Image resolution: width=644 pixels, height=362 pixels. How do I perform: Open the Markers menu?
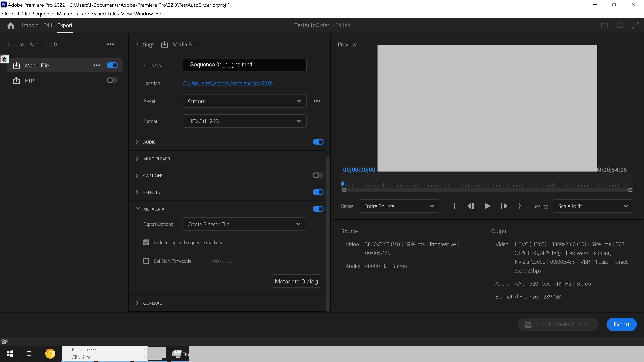click(x=66, y=13)
